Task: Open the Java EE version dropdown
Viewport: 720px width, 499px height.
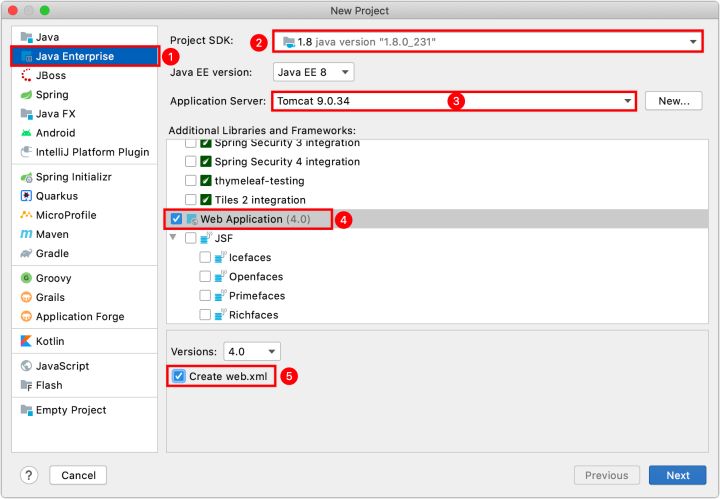Action: 314,72
